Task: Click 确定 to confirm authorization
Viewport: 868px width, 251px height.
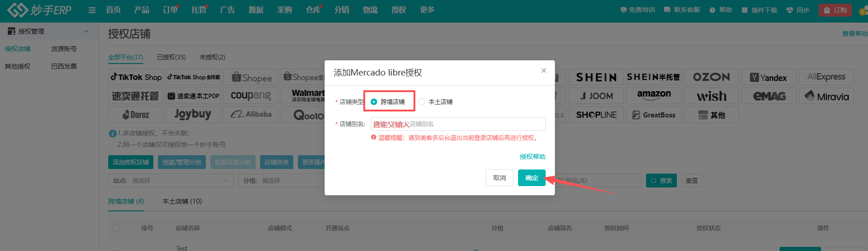Action: coord(532,178)
